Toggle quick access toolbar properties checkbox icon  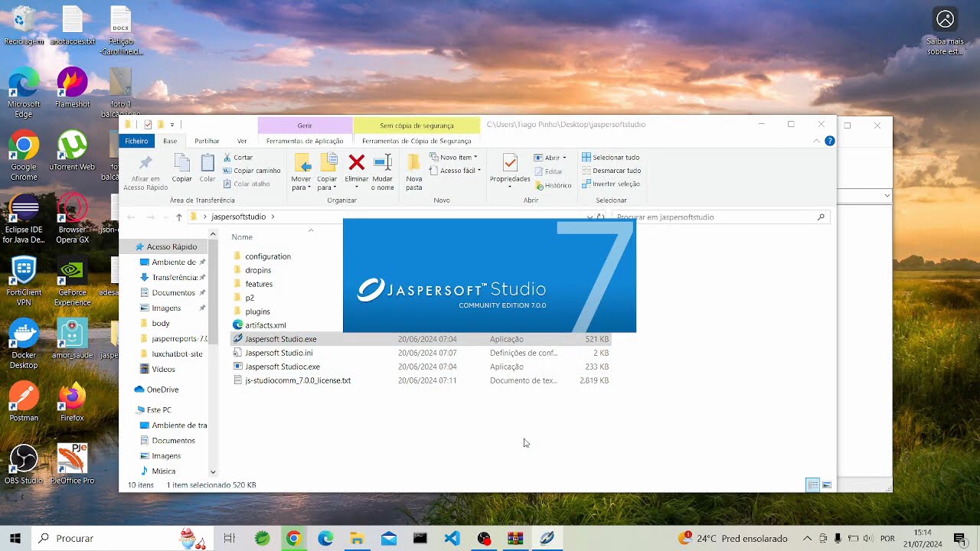148,125
